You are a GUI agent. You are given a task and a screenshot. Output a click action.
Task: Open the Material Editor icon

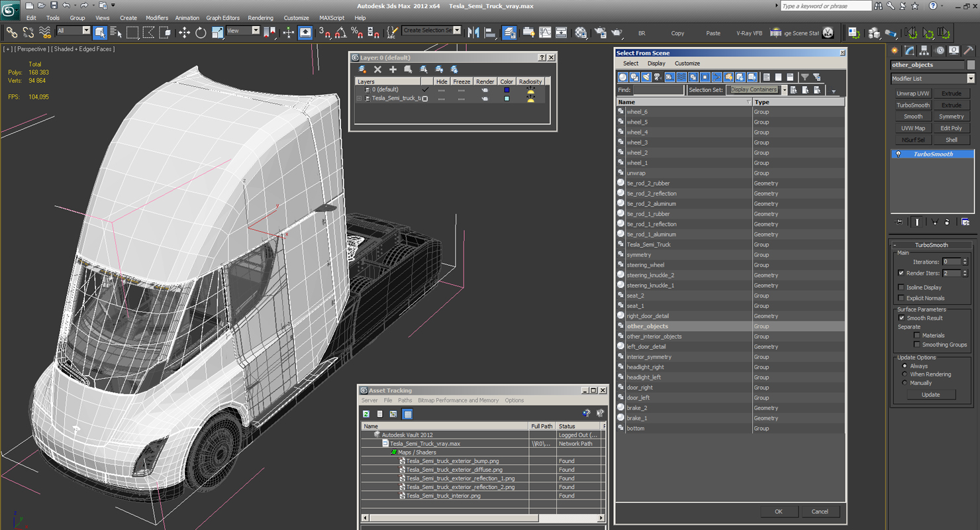point(581,32)
